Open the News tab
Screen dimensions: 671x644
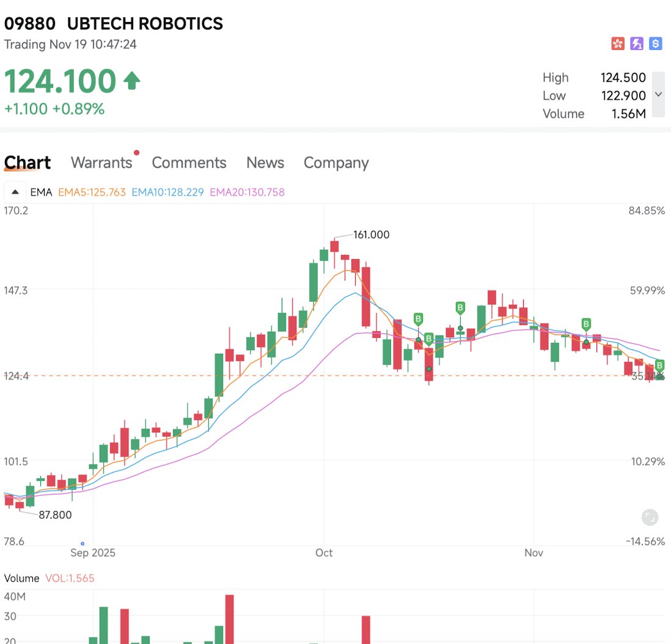265,163
